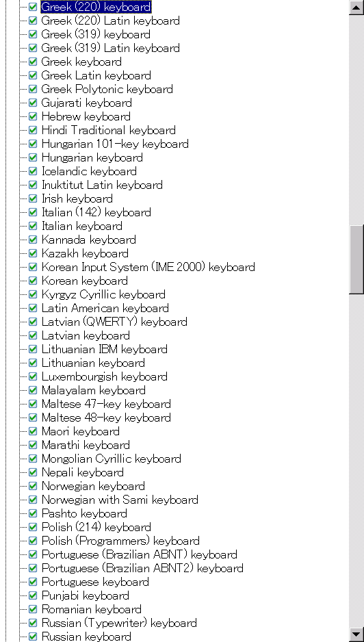Select Greek Polytonic keyboard row
The image size is (364, 642).
click(107, 89)
